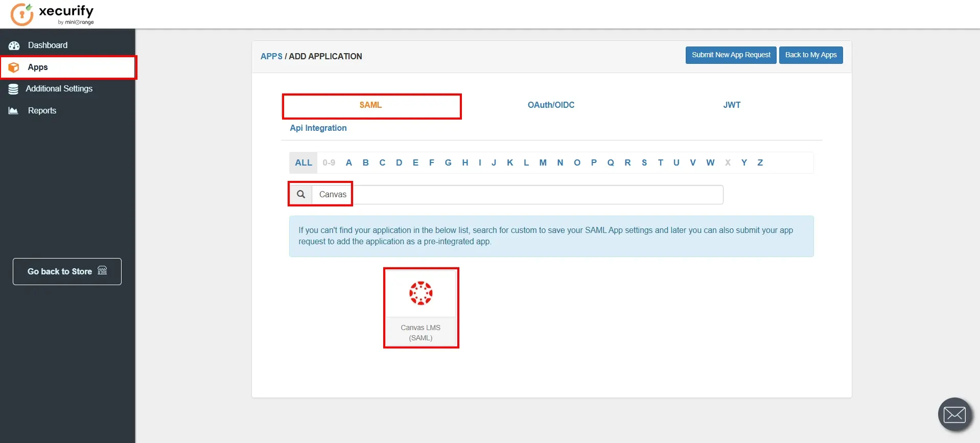Click the application search field
Viewport: 980px width, 443px height.
[517, 195]
